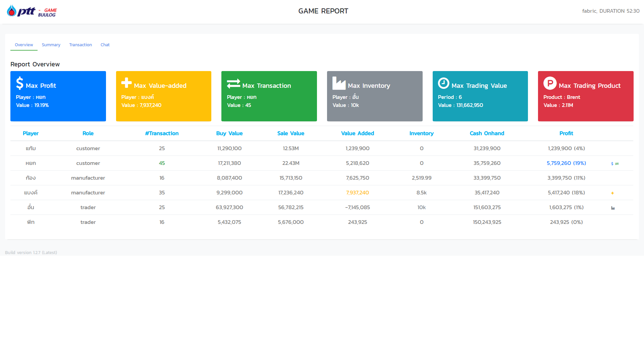Click player name ฟิก in table
The image size is (644, 362).
point(31,222)
